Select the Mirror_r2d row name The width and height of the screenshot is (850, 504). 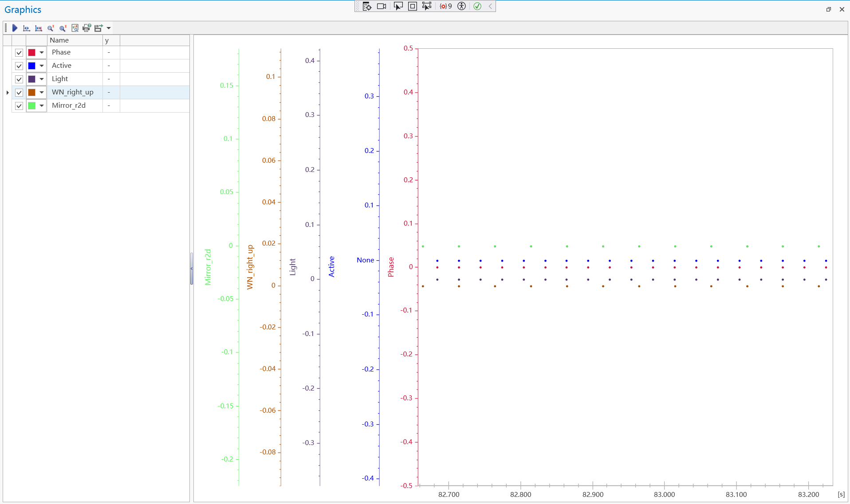pyautogui.click(x=69, y=105)
